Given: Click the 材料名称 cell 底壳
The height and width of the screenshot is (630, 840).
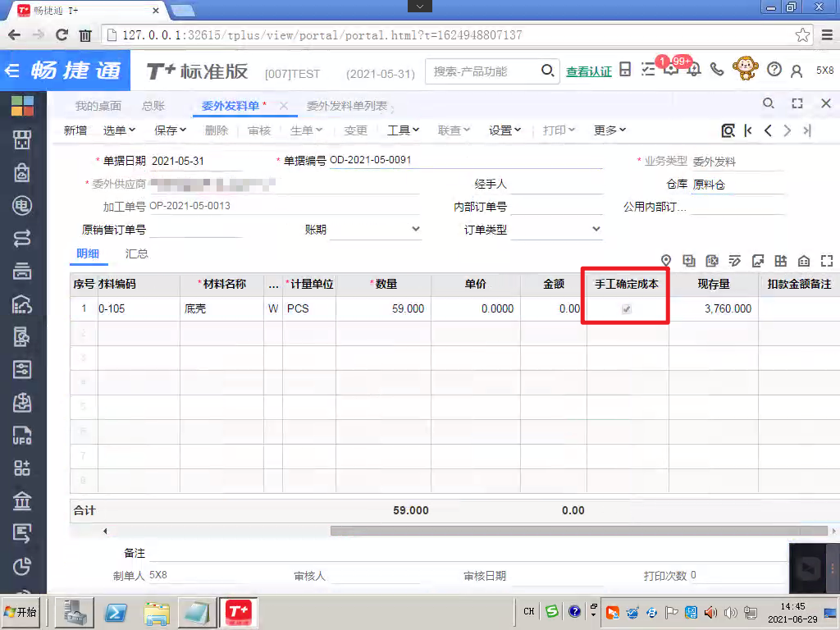Looking at the screenshot, I should pyautogui.click(x=221, y=309).
